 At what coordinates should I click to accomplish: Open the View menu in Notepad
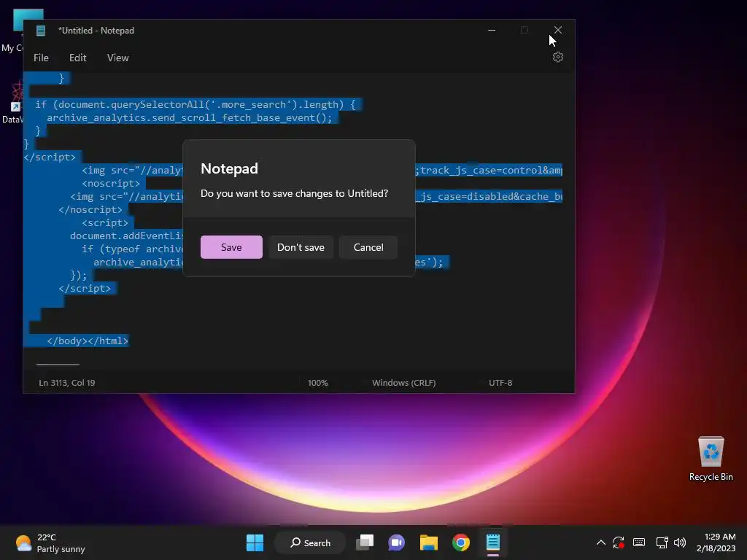(117, 58)
